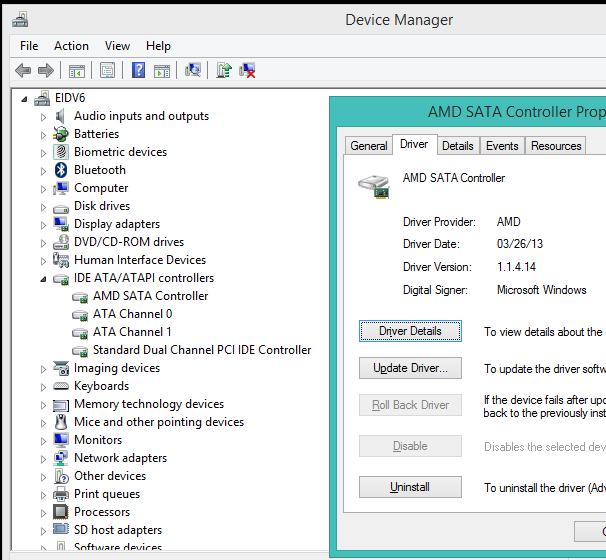The width and height of the screenshot is (606, 560).
Task: Collapse IDE ATA/ATAPI controllers node
Action: 43,279
